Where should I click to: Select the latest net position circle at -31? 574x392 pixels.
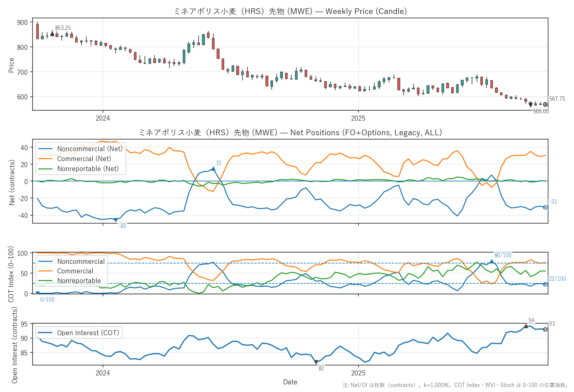(x=545, y=207)
